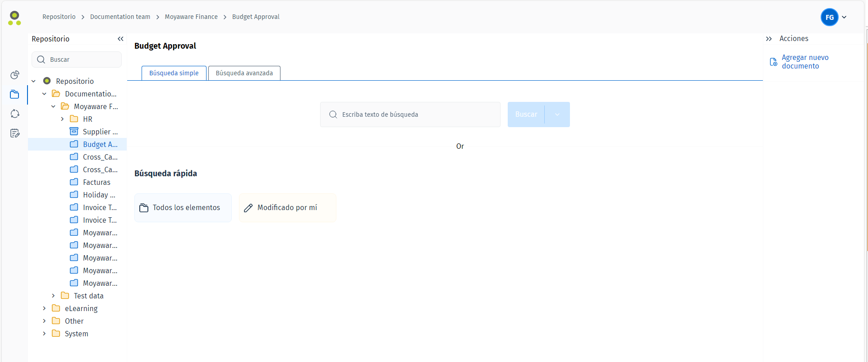Select the Budget A... tree item

click(x=78, y=144)
